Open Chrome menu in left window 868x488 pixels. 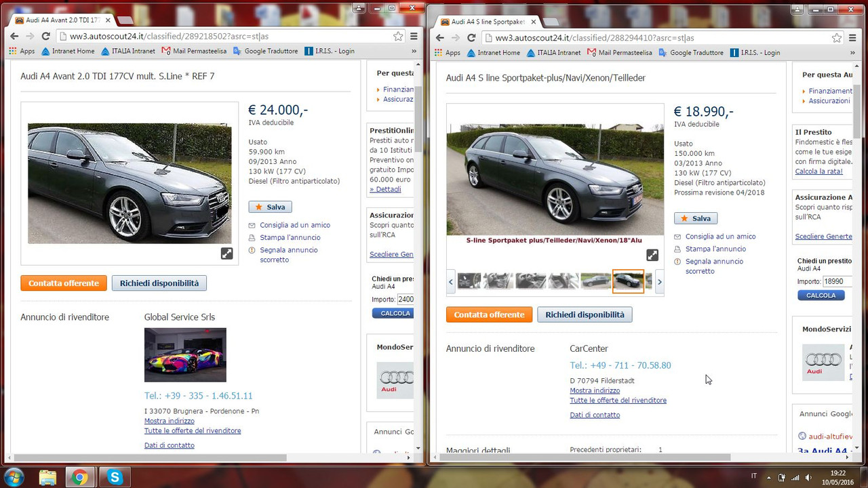(414, 37)
